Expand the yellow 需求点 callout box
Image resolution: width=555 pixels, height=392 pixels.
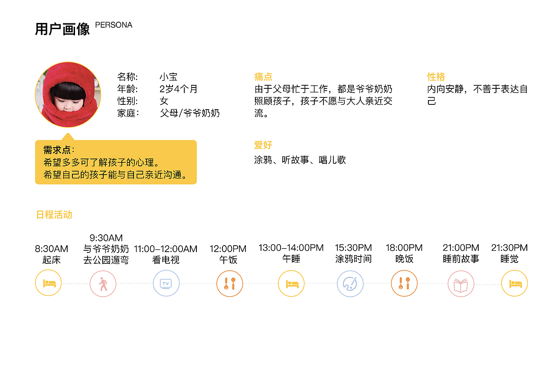(x=116, y=161)
